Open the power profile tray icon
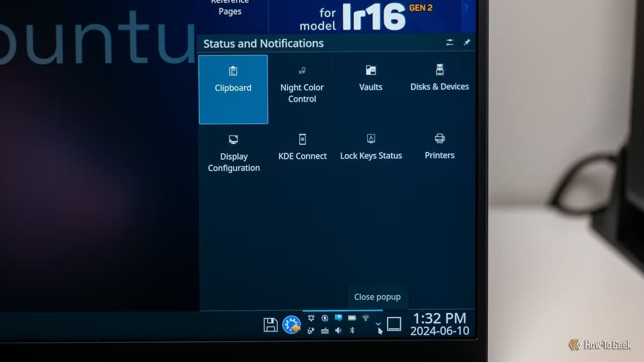The image size is (644, 362). click(x=325, y=318)
